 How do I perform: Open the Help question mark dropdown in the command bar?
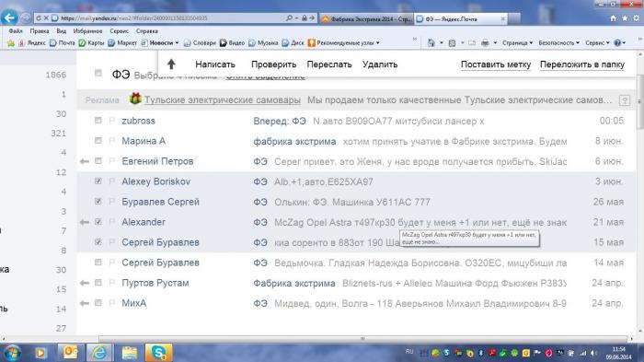tap(619, 42)
